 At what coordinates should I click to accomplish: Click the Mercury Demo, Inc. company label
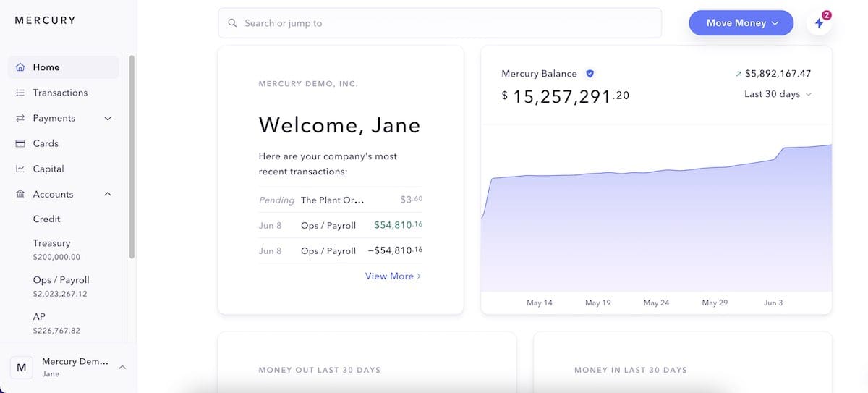308,84
